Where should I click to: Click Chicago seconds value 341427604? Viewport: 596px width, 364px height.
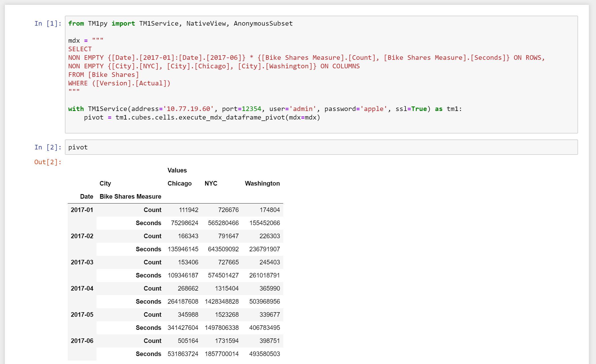tap(183, 328)
